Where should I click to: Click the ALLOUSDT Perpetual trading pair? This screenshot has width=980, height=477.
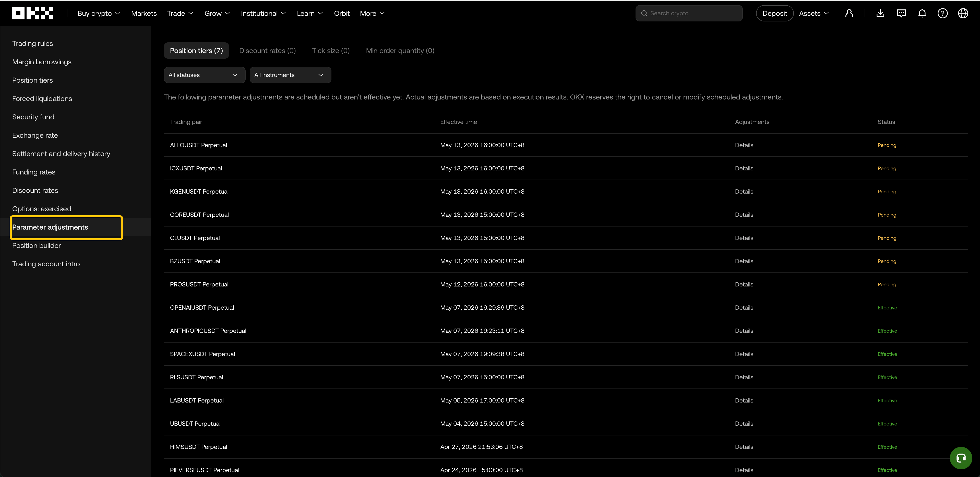199,145
